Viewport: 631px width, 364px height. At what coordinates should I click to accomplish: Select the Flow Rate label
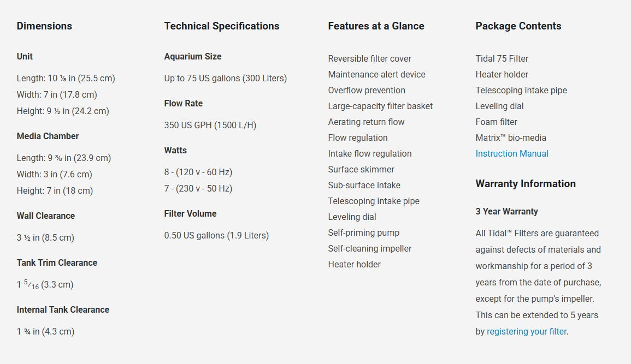click(183, 103)
